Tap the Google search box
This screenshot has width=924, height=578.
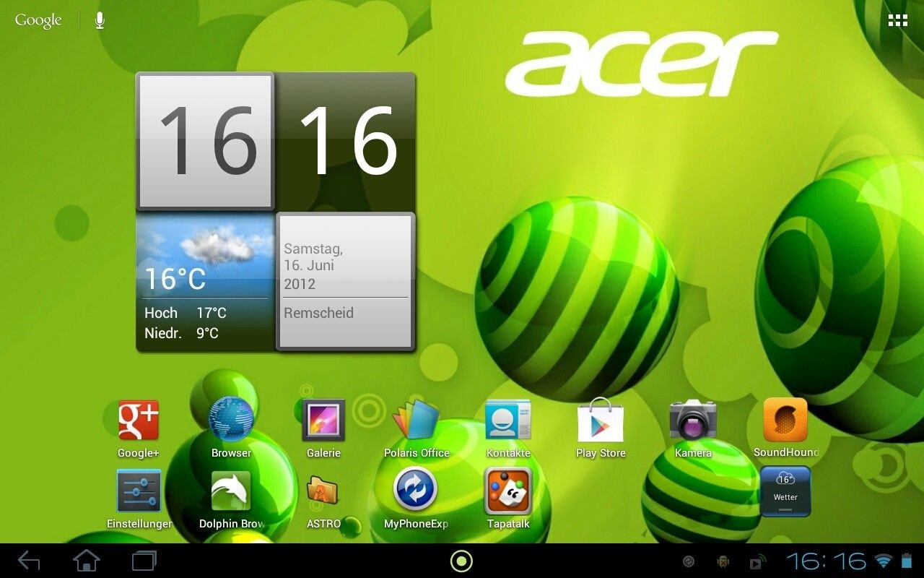(38, 20)
